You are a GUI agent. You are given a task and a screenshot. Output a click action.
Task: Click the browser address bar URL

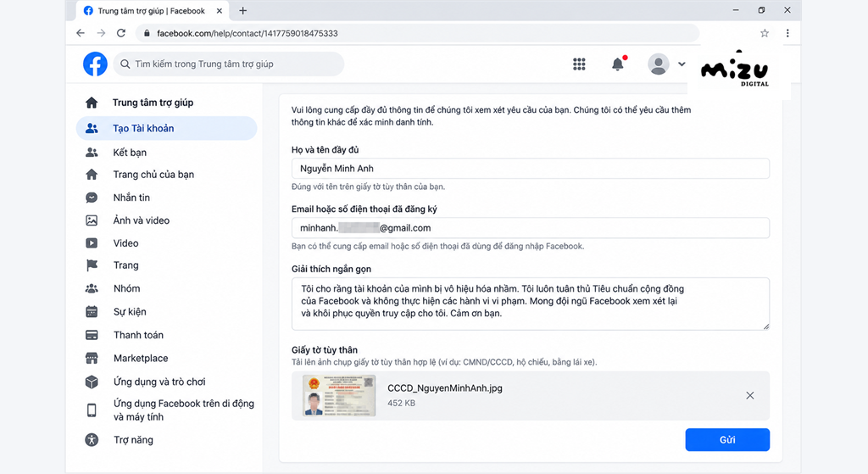coord(248,33)
